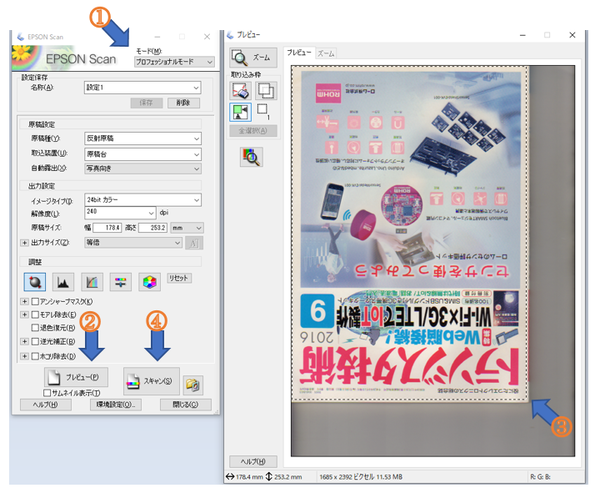Click the select all marquees button
The width and height of the screenshot is (600, 488).
(x=253, y=131)
